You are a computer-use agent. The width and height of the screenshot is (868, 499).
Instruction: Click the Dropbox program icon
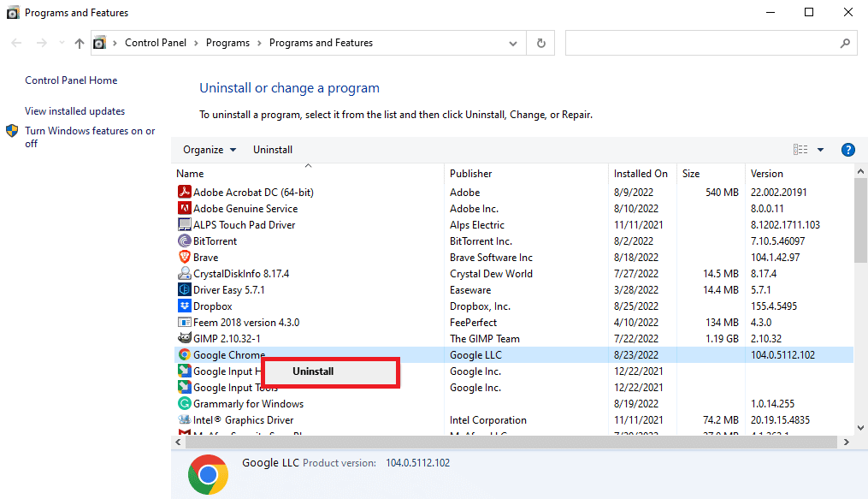(x=185, y=306)
